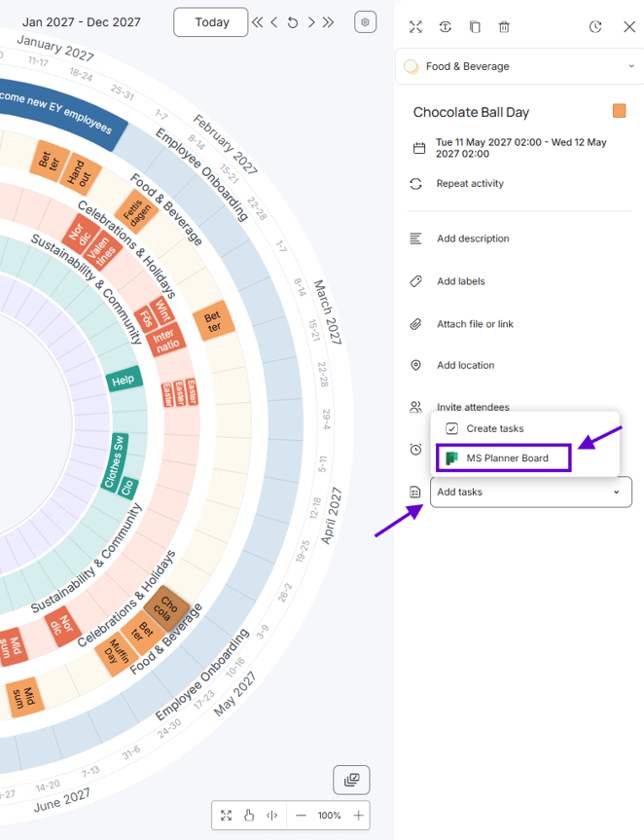Screen dimensions: 644x840
Task: Click the orange activity color swatch
Action: click(x=620, y=111)
